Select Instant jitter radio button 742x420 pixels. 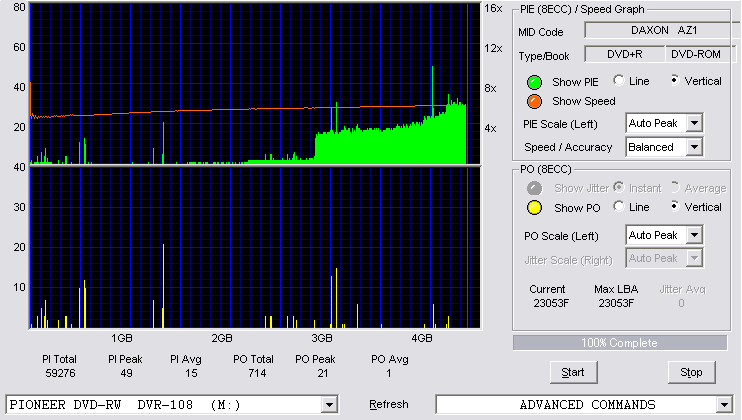618,187
